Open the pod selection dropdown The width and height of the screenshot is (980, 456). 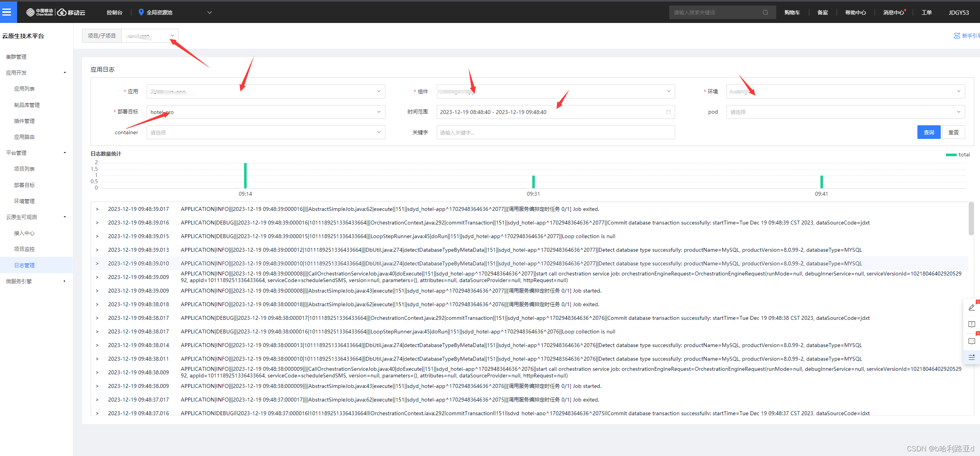point(845,112)
